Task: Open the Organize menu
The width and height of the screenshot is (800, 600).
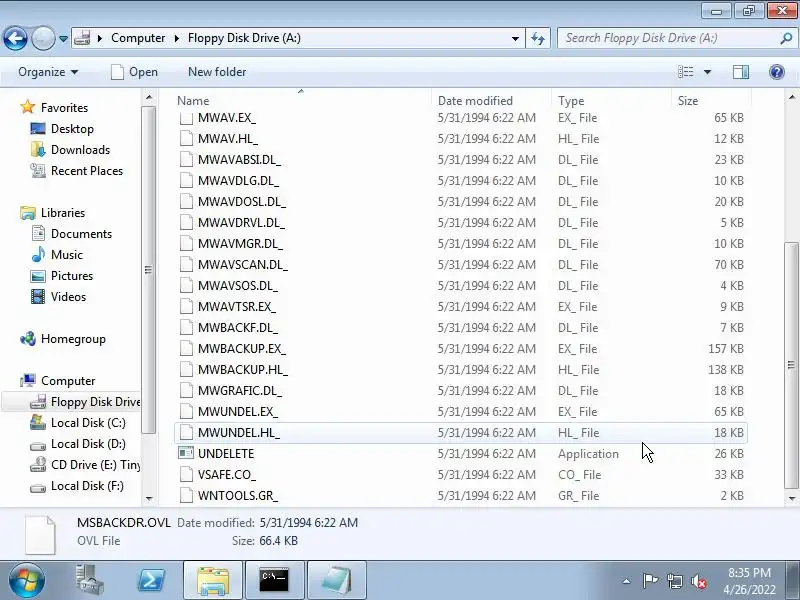Action: [48, 72]
